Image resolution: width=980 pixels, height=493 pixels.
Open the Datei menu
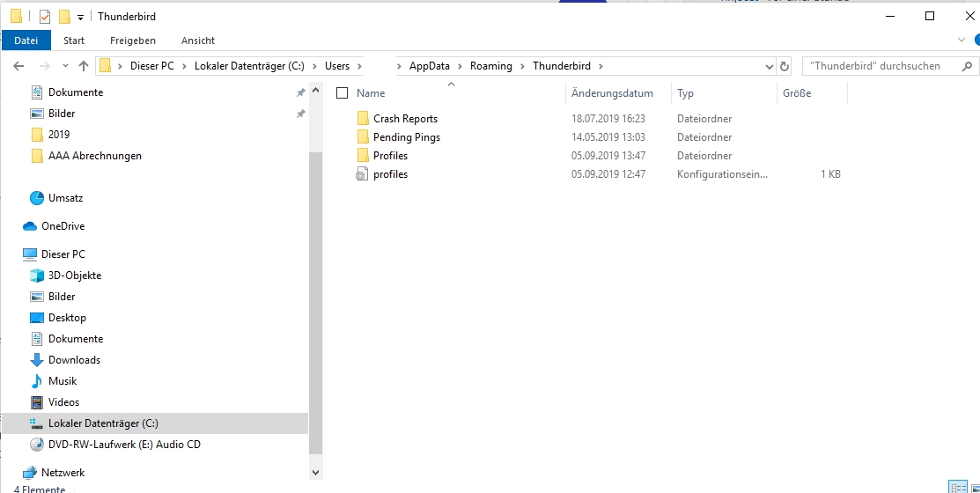pos(26,40)
